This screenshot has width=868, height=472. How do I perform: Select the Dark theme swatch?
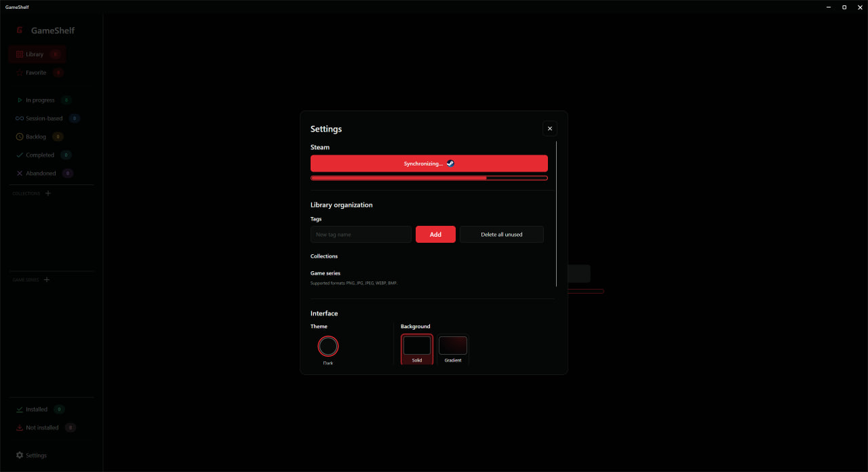(x=328, y=347)
